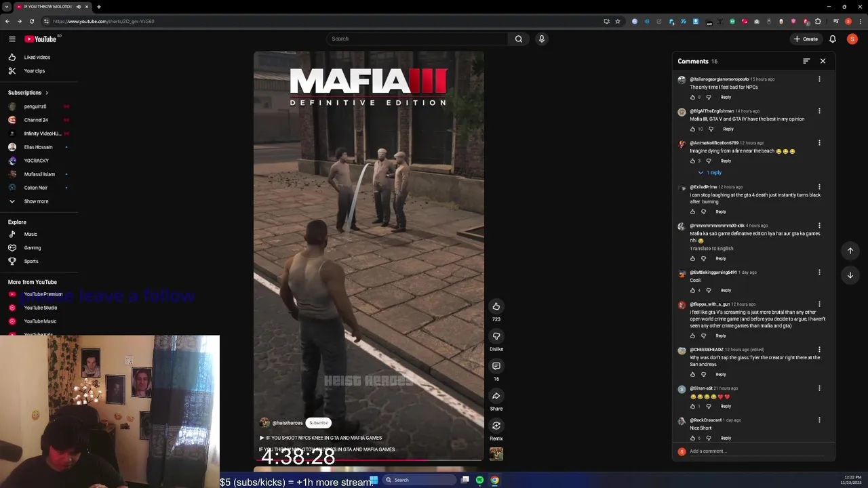868x488 pixels.
Task: Open options menu on @Sinan-e6t comment
Action: (819, 388)
